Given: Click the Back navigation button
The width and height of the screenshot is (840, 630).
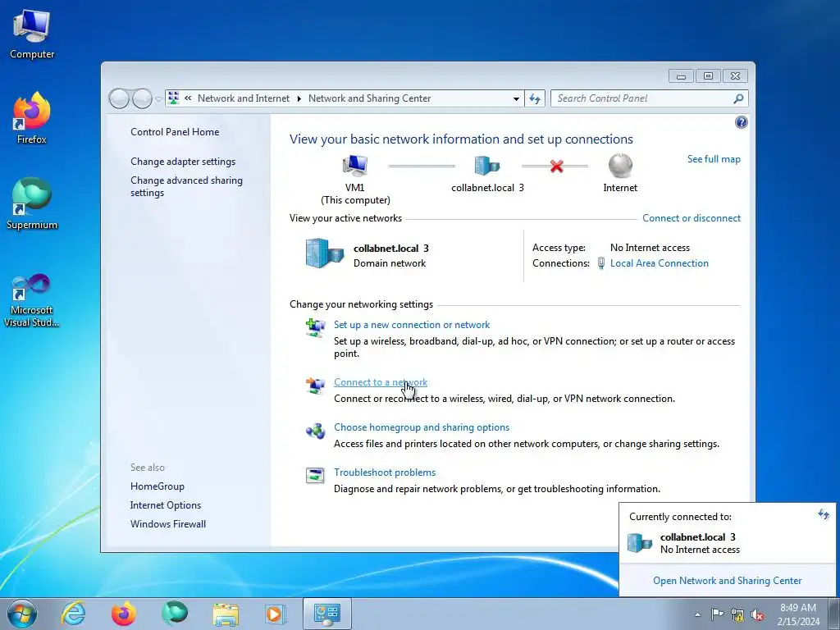Looking at the screenshot, I should coord(119,98).
